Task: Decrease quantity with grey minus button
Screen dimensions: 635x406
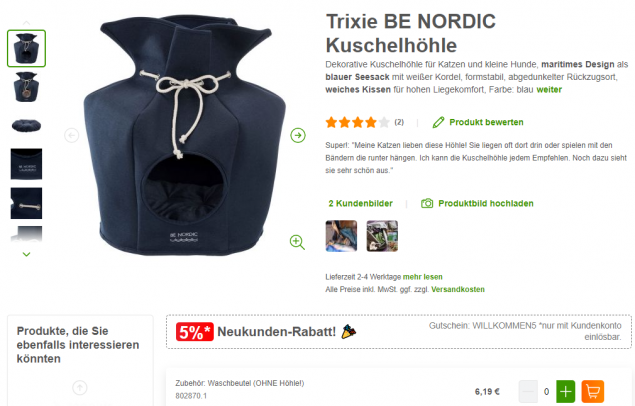Action: (528, 391)
